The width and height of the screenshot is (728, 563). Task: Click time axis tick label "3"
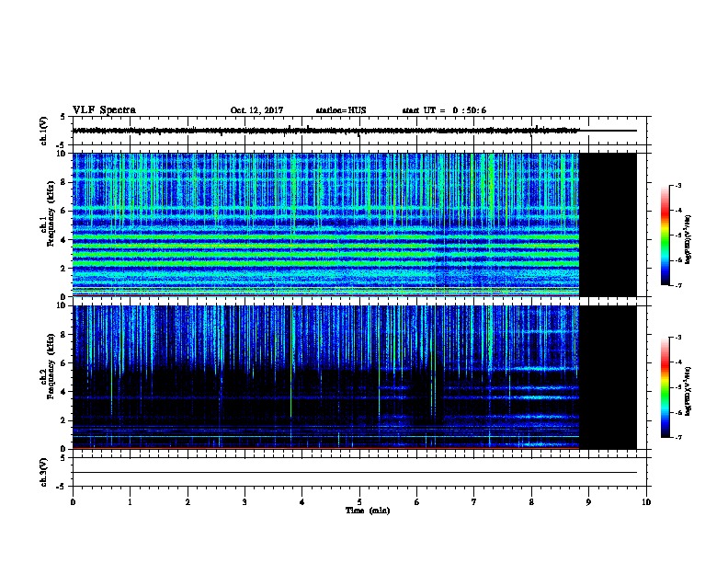tap(245, 502)
